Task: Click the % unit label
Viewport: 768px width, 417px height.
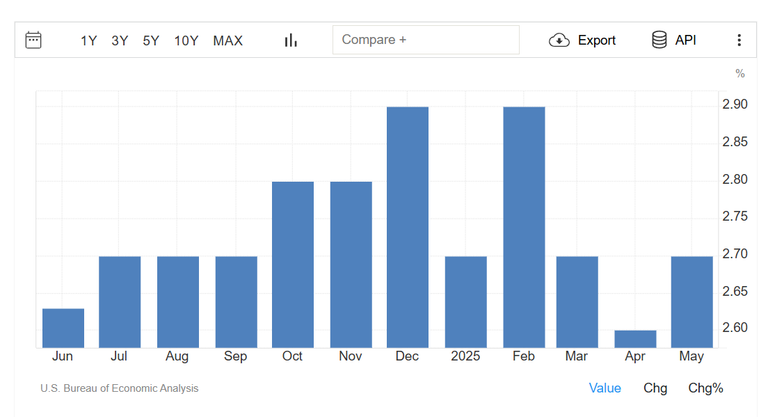Action: click(x=740, y=74)
